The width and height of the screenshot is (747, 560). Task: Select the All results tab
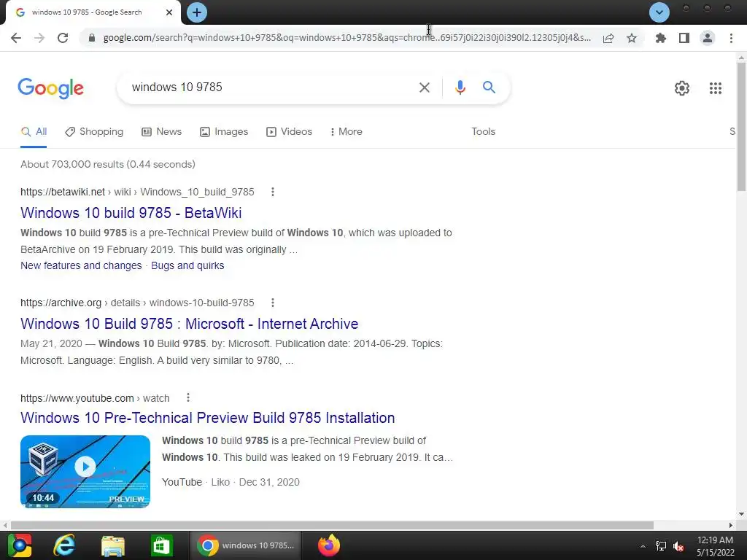(x=34, y=132)
